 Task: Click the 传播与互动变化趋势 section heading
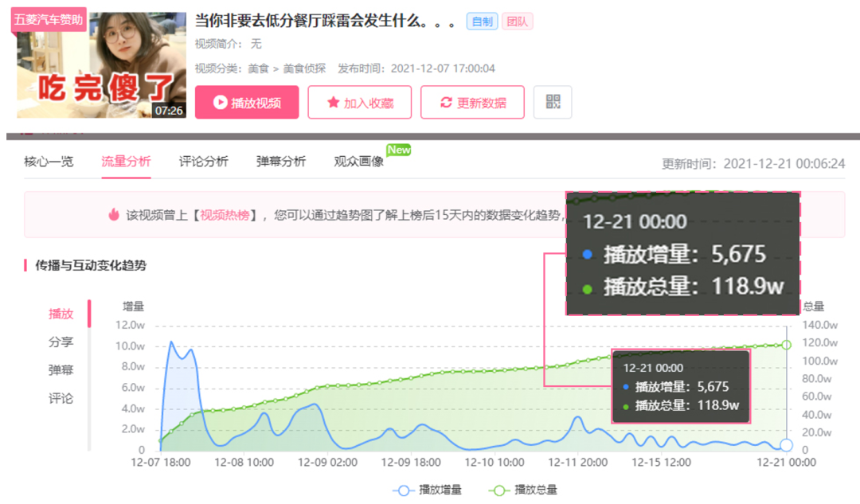(91, 265)
